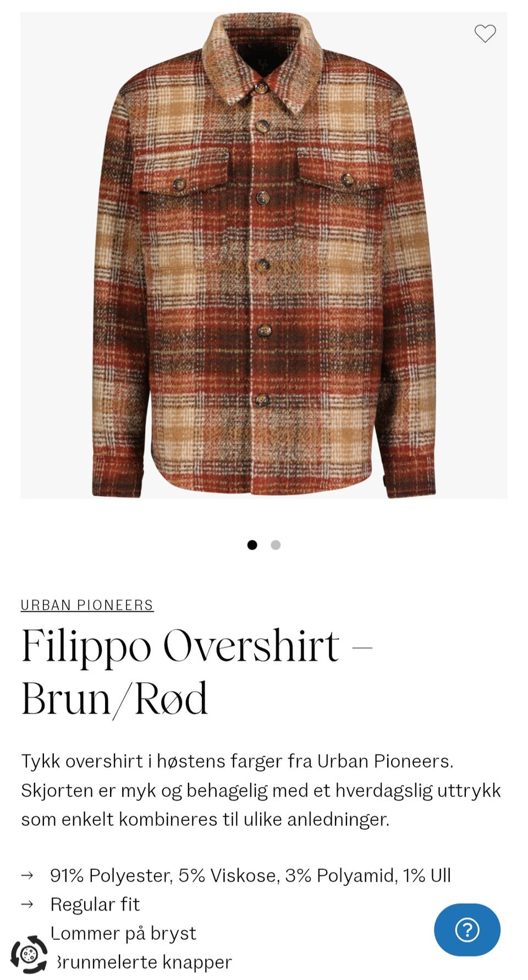
Task: Click the Brun/Rød color text in title
Action: point(114,699)
